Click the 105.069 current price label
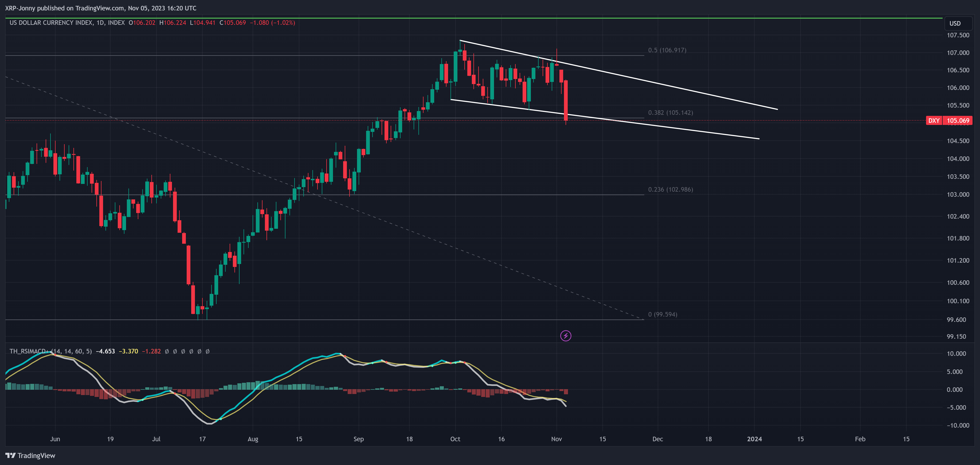The image size is (980, 465). pyautogui.click(x=958, y=121)
